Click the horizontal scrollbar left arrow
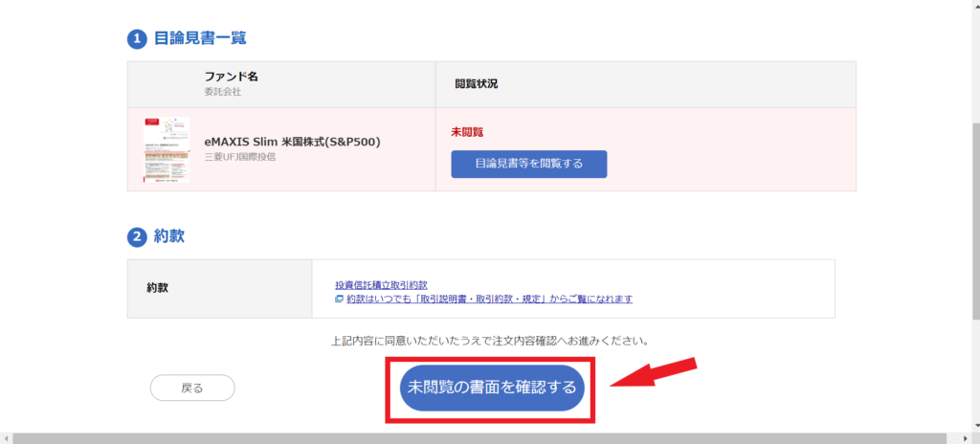The width and height of the screenshot is (980, 444). (x=6, y=438)
